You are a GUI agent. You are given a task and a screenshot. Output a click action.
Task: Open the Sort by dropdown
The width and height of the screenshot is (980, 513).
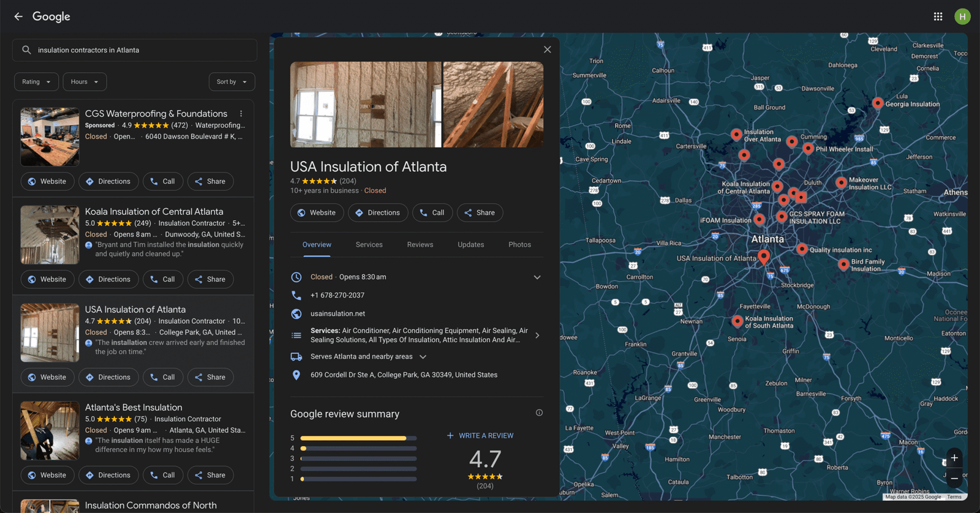coord(232,82)
